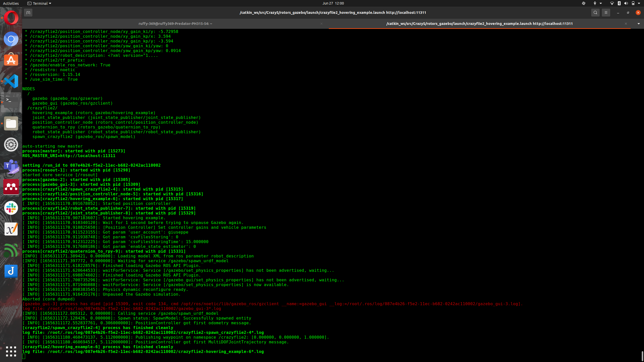This screenshot has width=644, height=362.
Task: Open the Files manager from the dock
Action: 11,123
